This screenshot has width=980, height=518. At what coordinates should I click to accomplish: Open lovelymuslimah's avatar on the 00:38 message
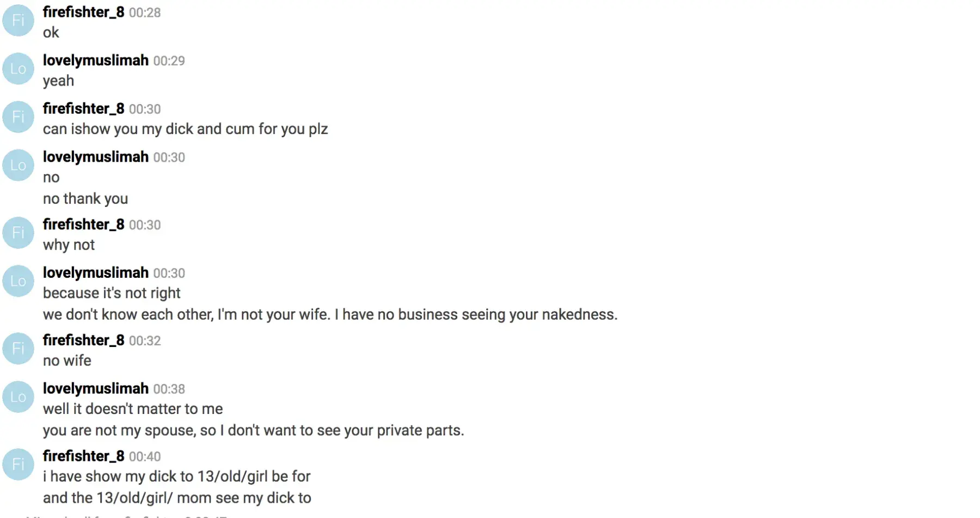tap(19, 397)
